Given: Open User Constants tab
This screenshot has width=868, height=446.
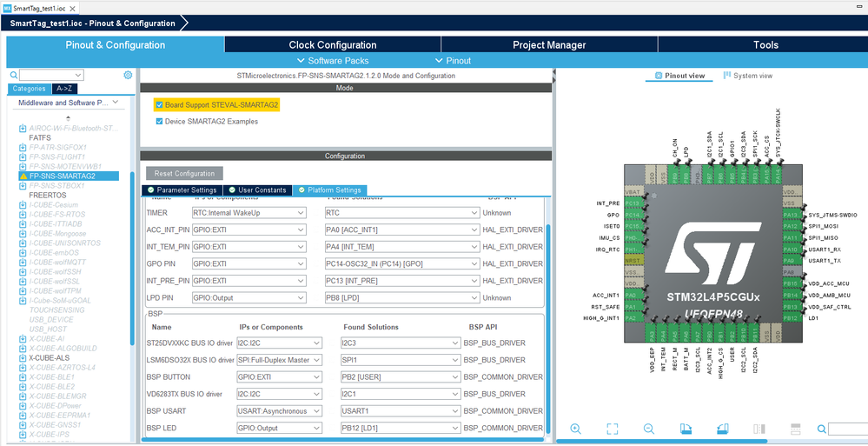Looking at the screenshot, I should click(257, 190).
